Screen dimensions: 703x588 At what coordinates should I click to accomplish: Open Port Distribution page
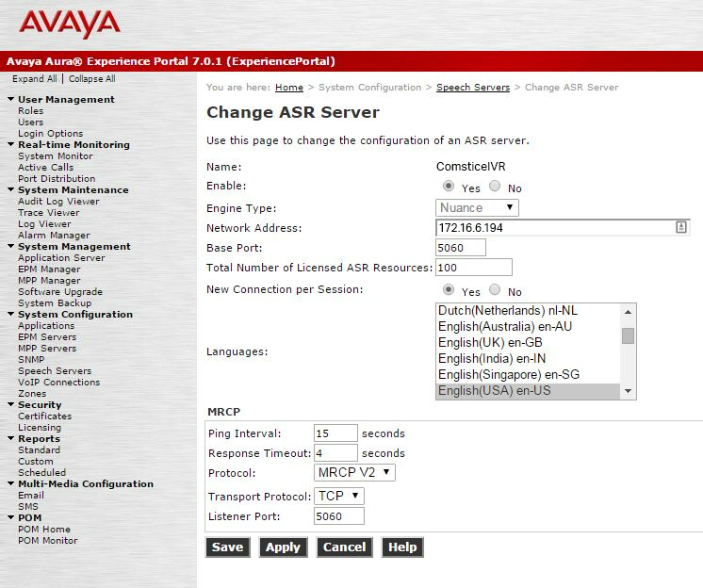pos(57,178)
